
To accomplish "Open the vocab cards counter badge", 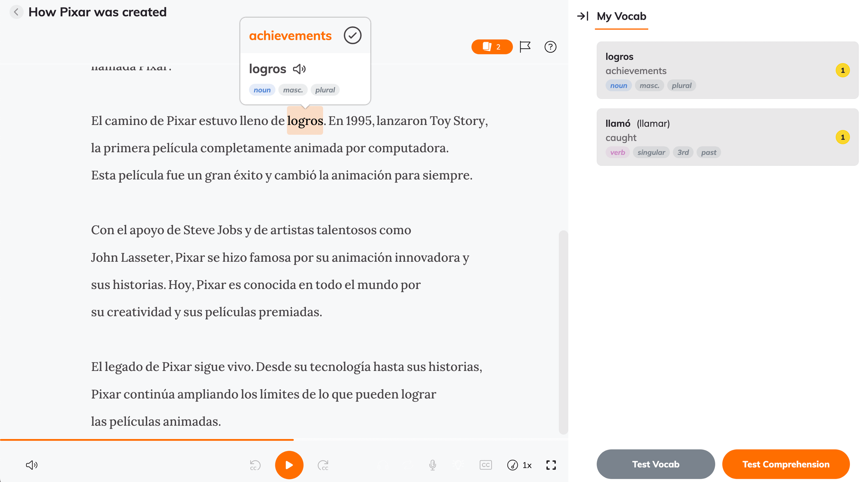I will pyautogui.click(x=492, y=47).
